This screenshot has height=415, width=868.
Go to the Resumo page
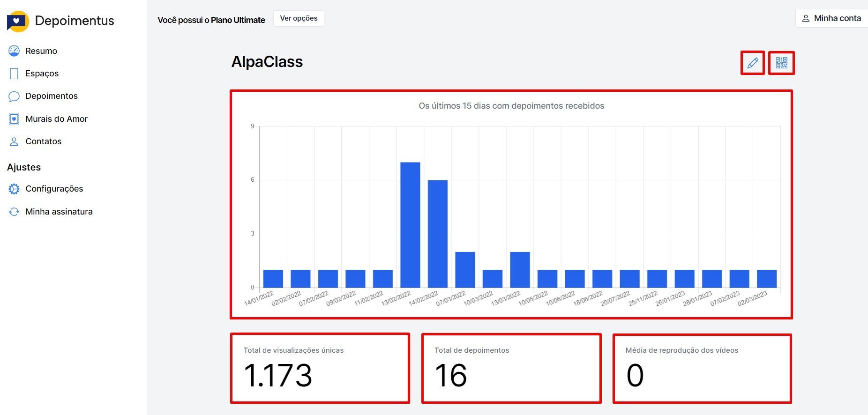tap(41, 51)
